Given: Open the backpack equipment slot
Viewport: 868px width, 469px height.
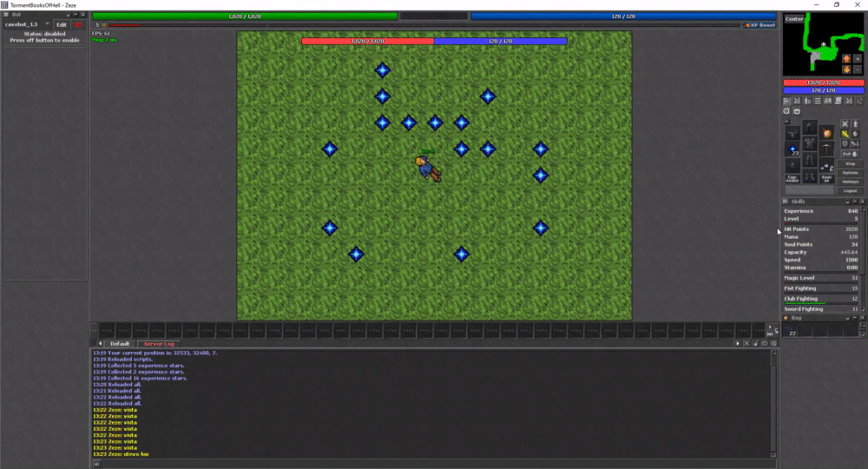Looking at the screenshot, I should (826, 133).
